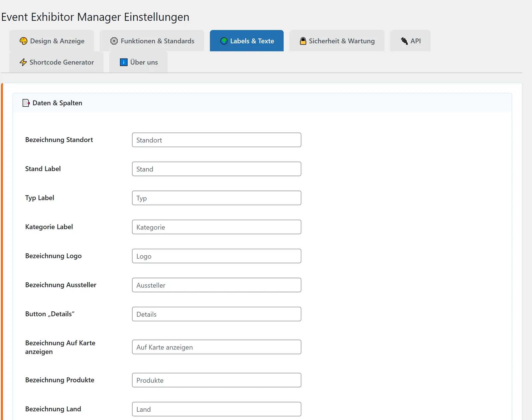The width and height of the screenshot is (532, 420).
Task: Focus the Bezeichnung Standort text field
Action: coord(216,140)
